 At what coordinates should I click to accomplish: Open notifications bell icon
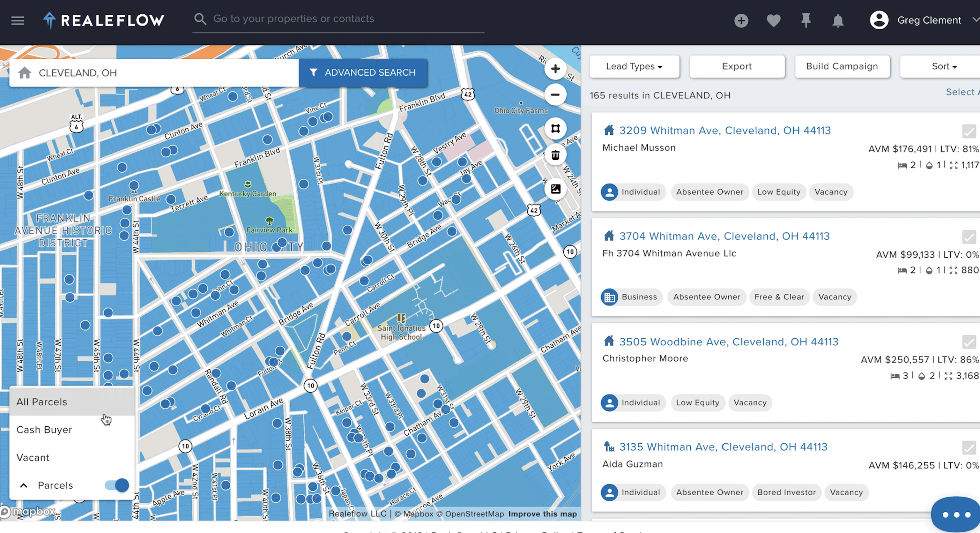coord(838,21)
